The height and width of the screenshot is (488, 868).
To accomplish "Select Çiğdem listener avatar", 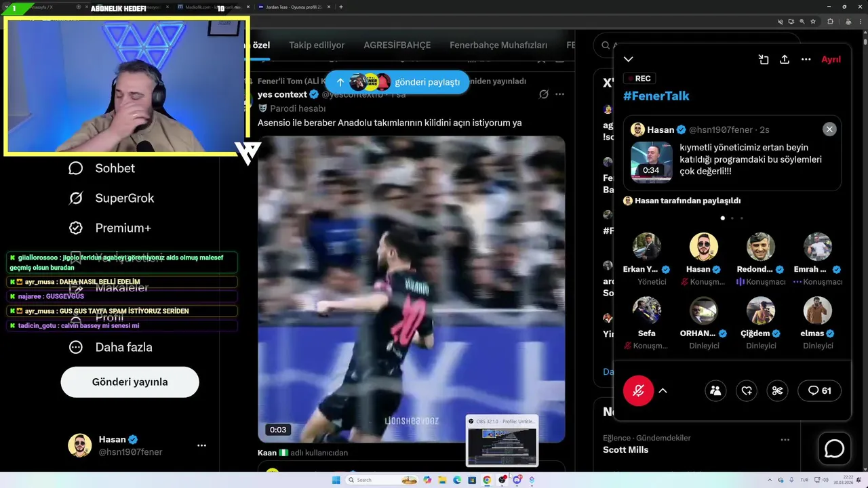I will pyautogui.click(x=761, y=310).
